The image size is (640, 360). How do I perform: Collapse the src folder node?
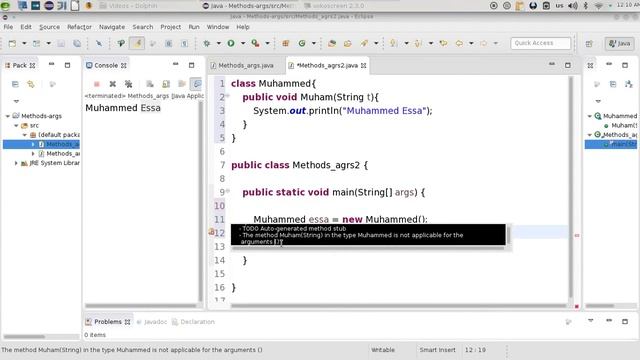16,125
